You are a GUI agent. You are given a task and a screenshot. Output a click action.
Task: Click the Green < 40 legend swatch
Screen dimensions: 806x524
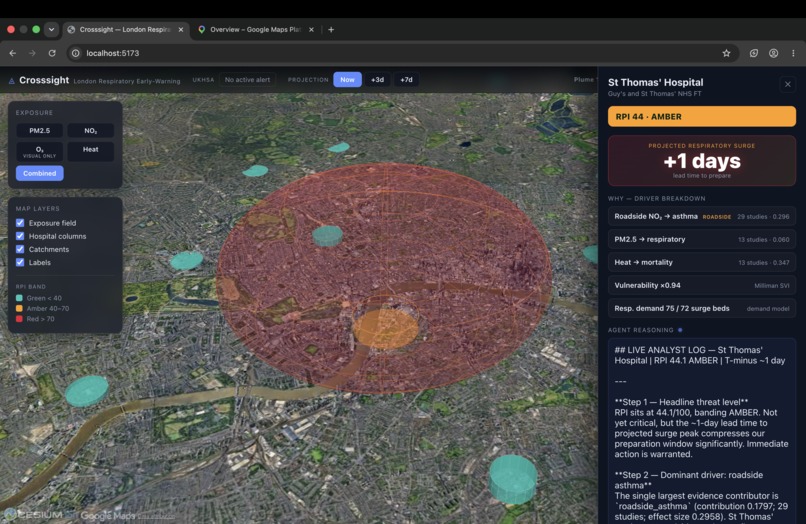19,298
